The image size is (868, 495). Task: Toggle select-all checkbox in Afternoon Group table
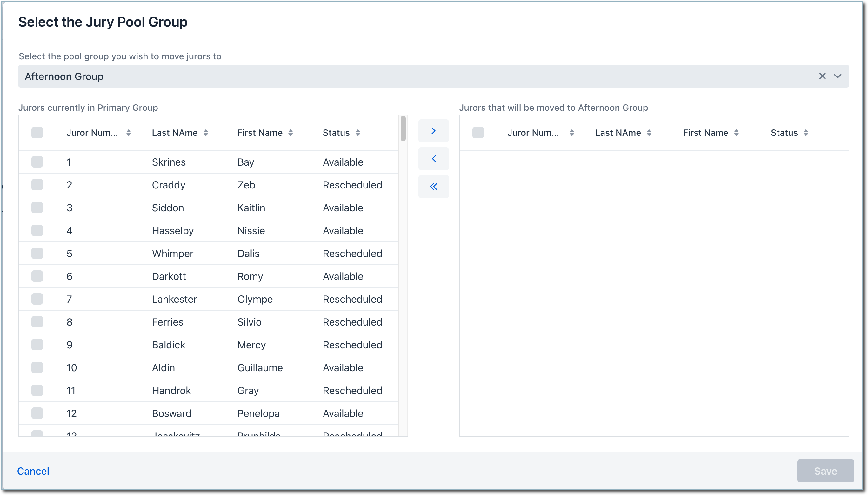coord(478,133)
